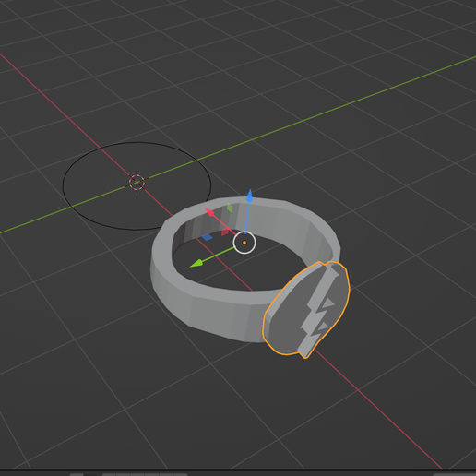Click the blue plane handle of the gizmo
This screenshot has width=476, height=476.
[x=208, y=237]
